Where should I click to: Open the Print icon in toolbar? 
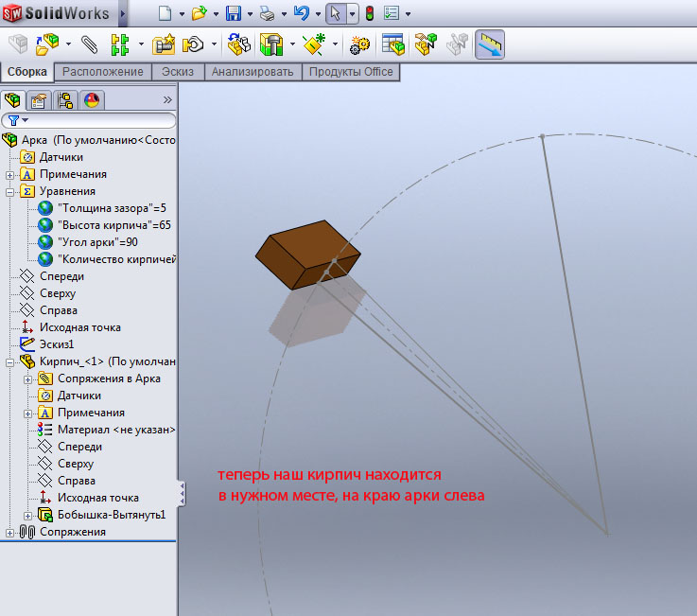click(x=268, y=13)
